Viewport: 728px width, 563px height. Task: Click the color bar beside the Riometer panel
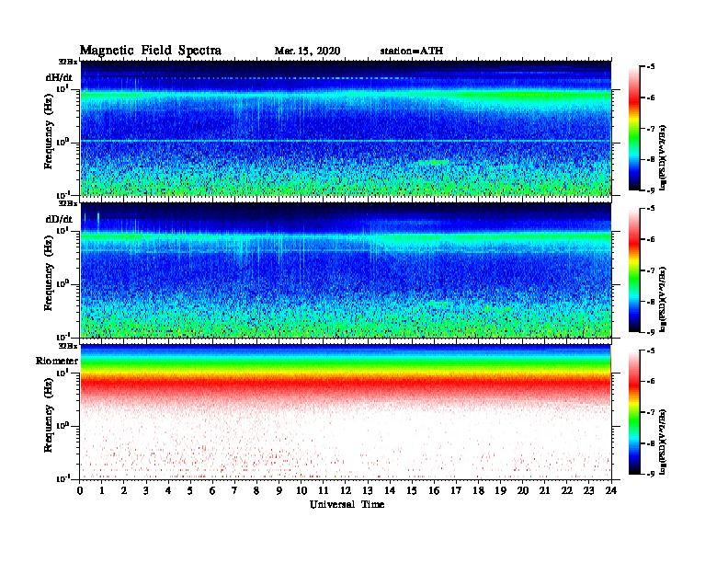[634, 412]
